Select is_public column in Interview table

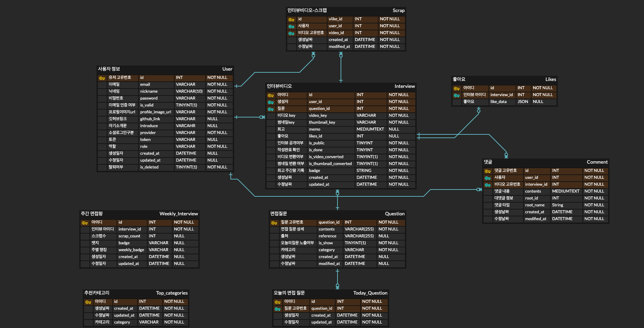tap(316, 143)
